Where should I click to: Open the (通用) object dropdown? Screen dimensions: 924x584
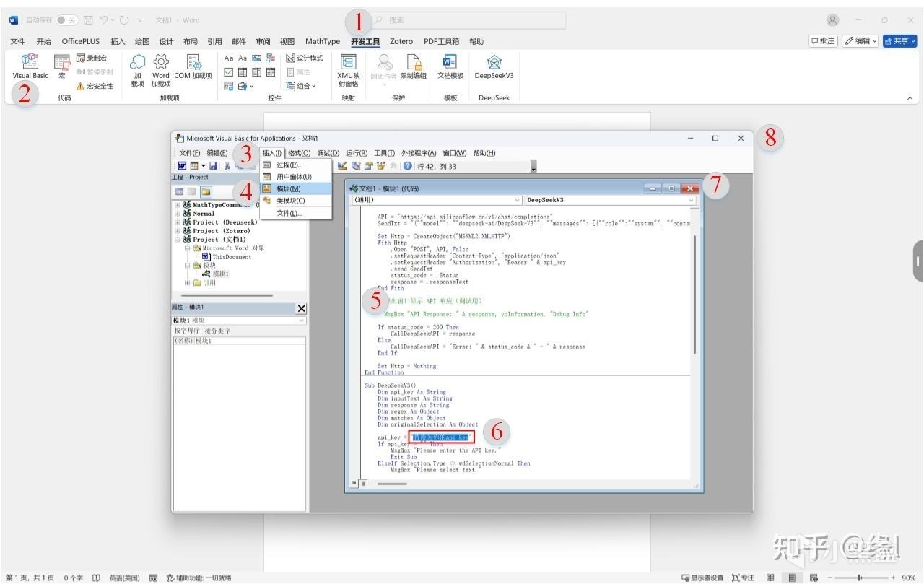coord(518,200)
